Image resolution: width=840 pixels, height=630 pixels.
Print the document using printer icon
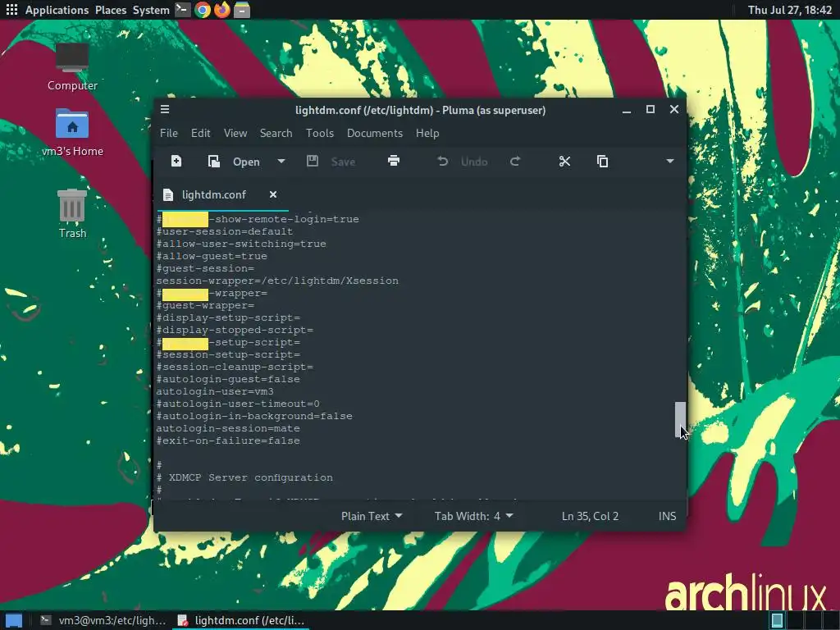tap(394, 162)
